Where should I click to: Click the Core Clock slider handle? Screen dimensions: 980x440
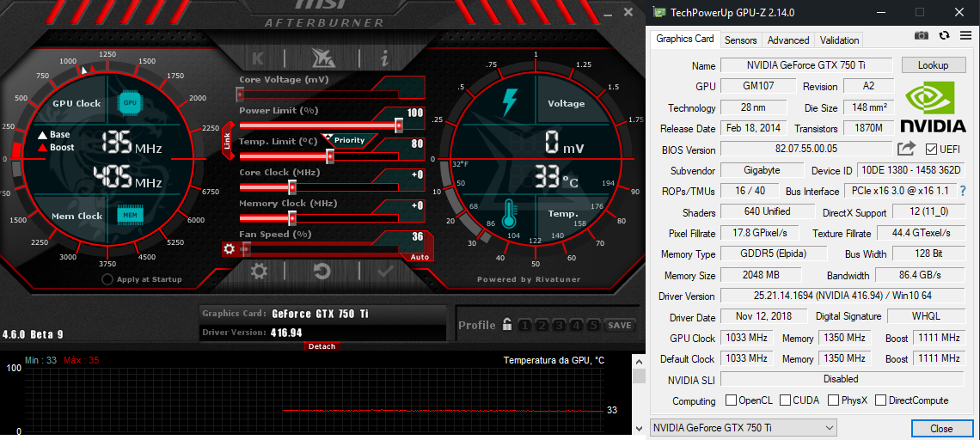[292, 186]
